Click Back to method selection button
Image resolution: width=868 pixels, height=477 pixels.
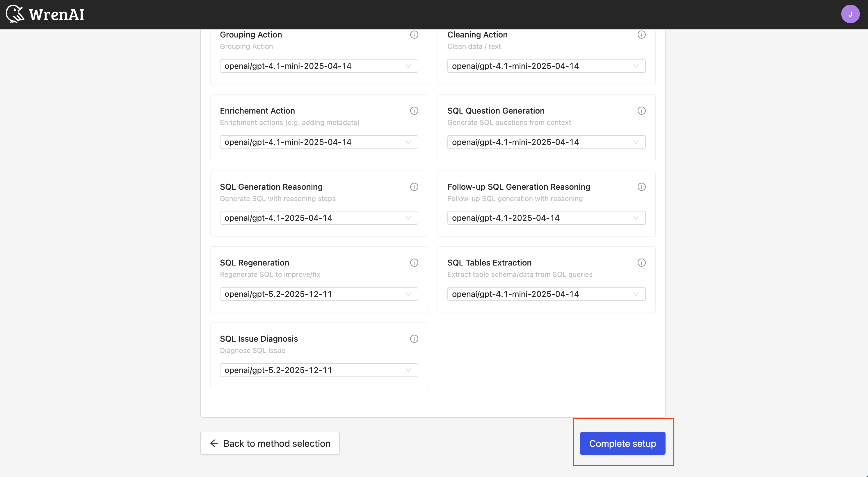pyautogui.click(x=270, y=443)
